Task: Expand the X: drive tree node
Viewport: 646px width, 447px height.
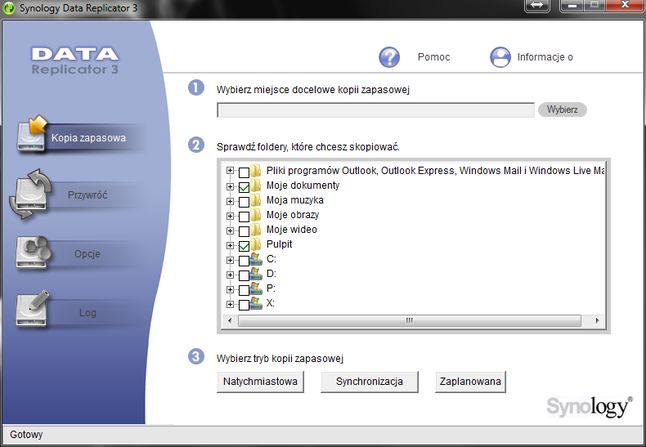Action: click(x=230, y=304)
